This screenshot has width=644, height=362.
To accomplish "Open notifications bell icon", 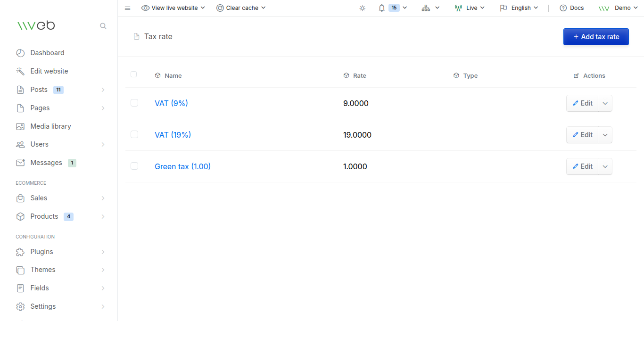I will tap(382, 8).
